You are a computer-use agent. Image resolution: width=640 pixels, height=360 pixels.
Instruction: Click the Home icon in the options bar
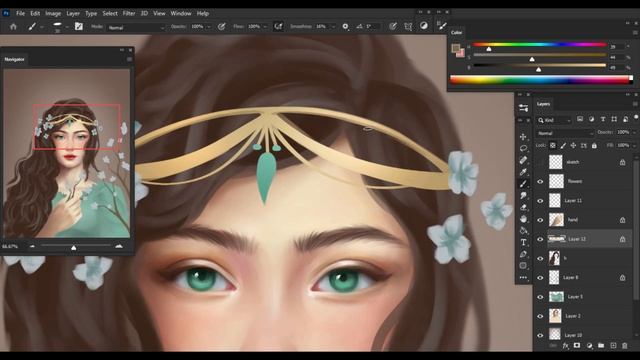[13, 27]
